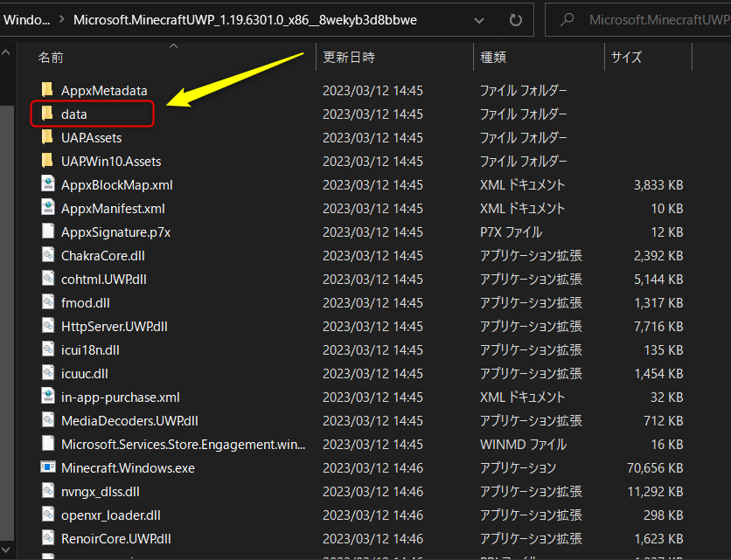Select the ChakraCore.dll file icon
Viewport: 731px width, 560px height.
tap(47, 255)
